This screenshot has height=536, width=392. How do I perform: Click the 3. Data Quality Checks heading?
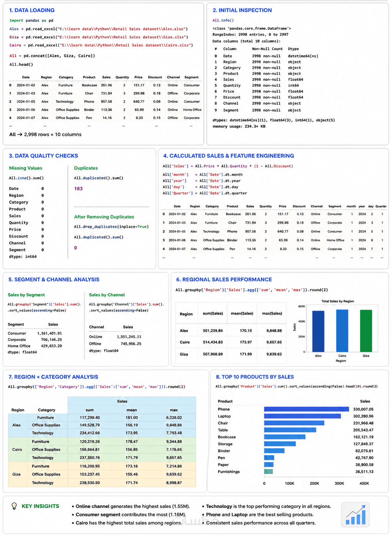(x=43, y=156)
